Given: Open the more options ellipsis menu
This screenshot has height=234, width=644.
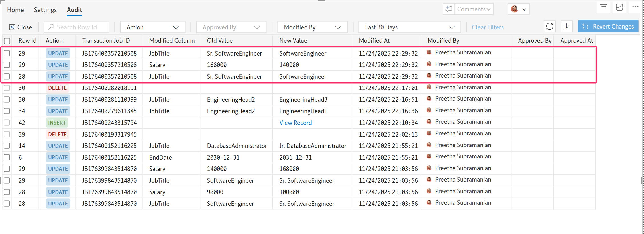Looking at the screenshot, I should pyautogui.click(x=635, y=7).
